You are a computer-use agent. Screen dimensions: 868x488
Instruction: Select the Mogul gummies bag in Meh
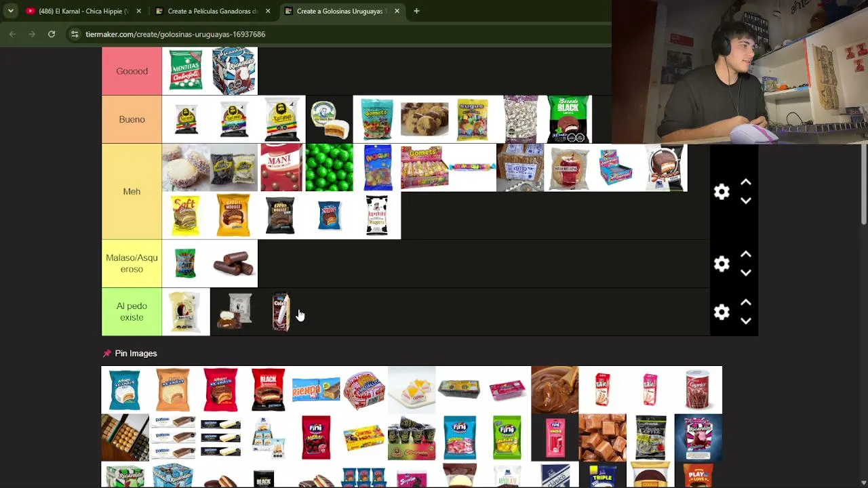(x=377, y=167)
